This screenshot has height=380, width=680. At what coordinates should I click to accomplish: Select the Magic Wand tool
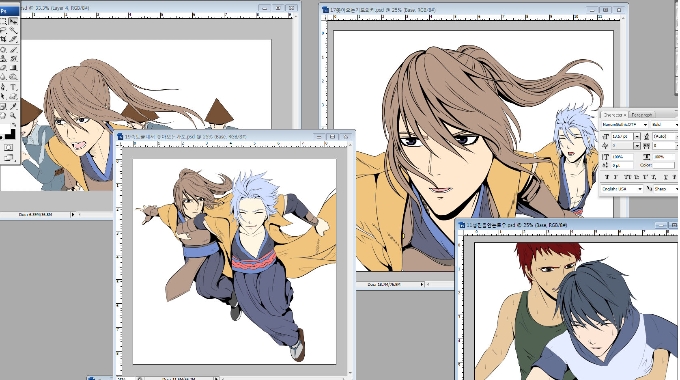click(13, 29)
